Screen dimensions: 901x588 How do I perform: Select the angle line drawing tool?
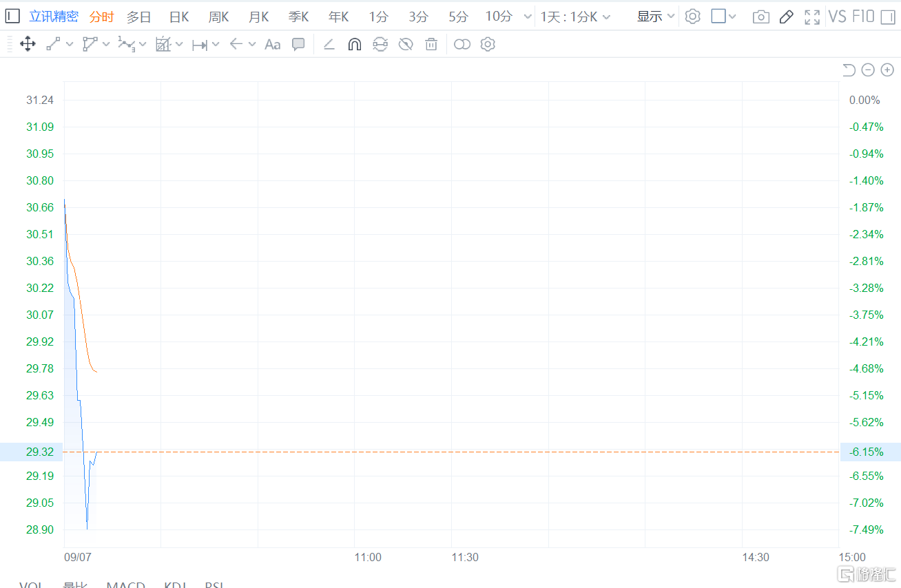[x=329, y=45]
